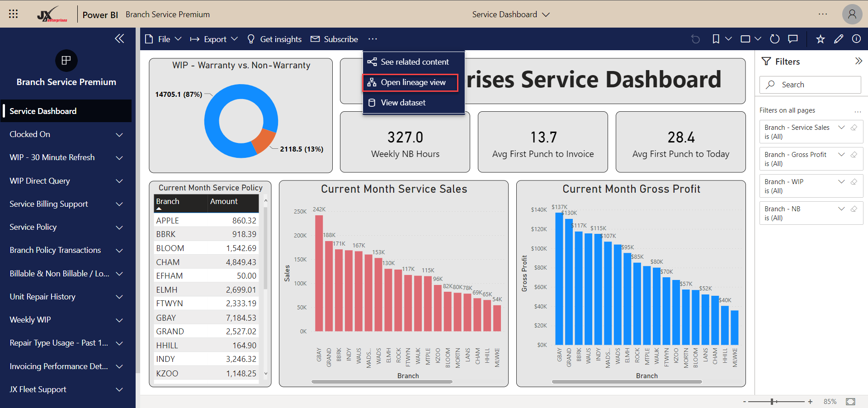Open the Filters on all pages ellipsis
The height and width of the screenshot is (408, 868).
858,111
